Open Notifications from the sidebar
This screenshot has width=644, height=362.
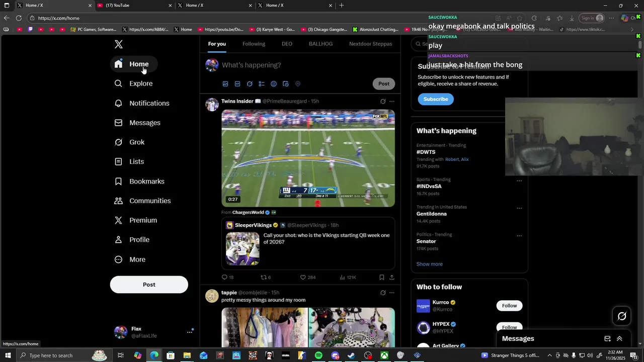[x=142, y=103]
